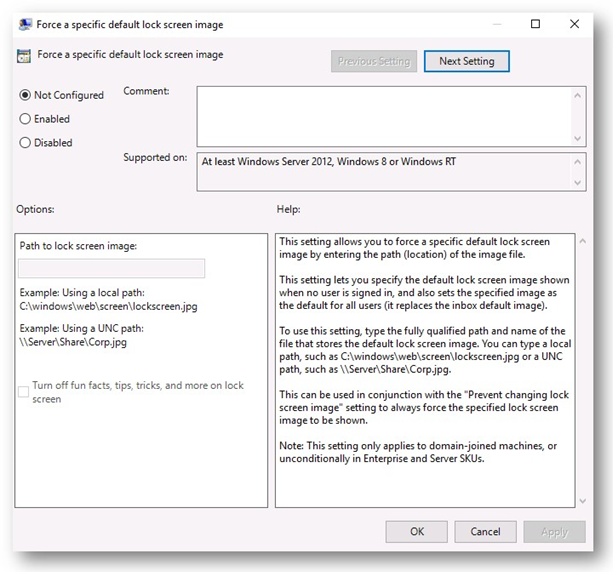The width and height of the screenshot is (613, 572).
Task: Confirm with the OK button
Action: [417, 532]
